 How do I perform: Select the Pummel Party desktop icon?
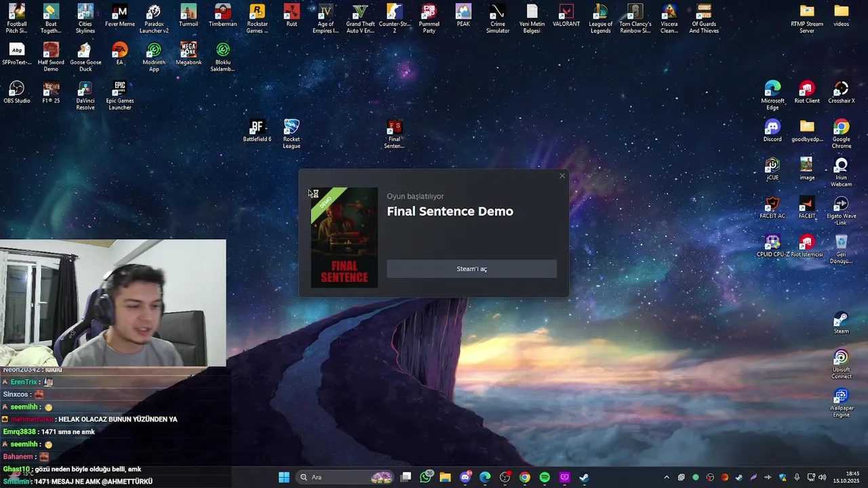pos(429,18)
